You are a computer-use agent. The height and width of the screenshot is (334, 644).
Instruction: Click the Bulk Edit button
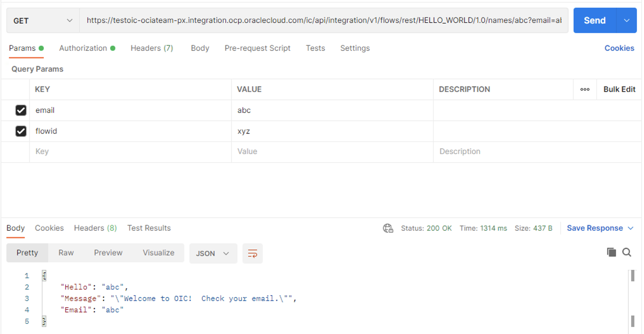point(619,89)
